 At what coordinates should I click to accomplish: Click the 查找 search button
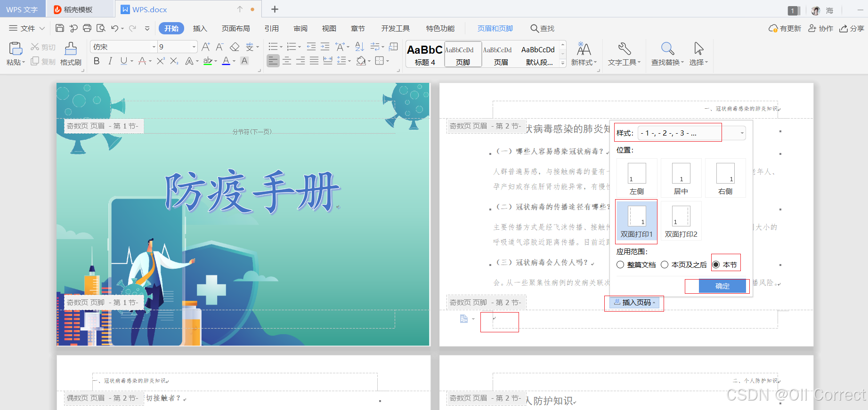tap(543, 28)
